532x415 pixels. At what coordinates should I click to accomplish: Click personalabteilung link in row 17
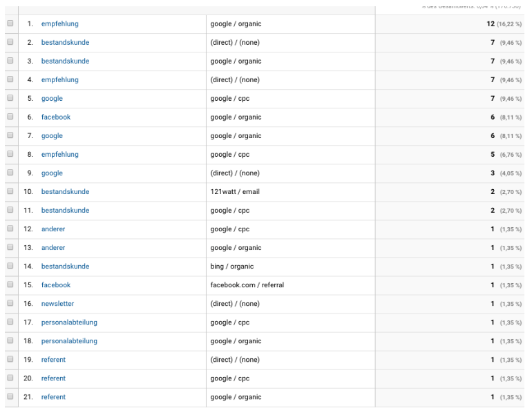point(69,322)
